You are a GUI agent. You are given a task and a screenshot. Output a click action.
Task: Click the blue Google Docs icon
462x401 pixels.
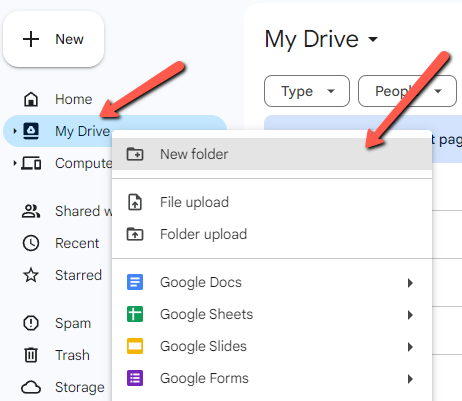(135, 282)
